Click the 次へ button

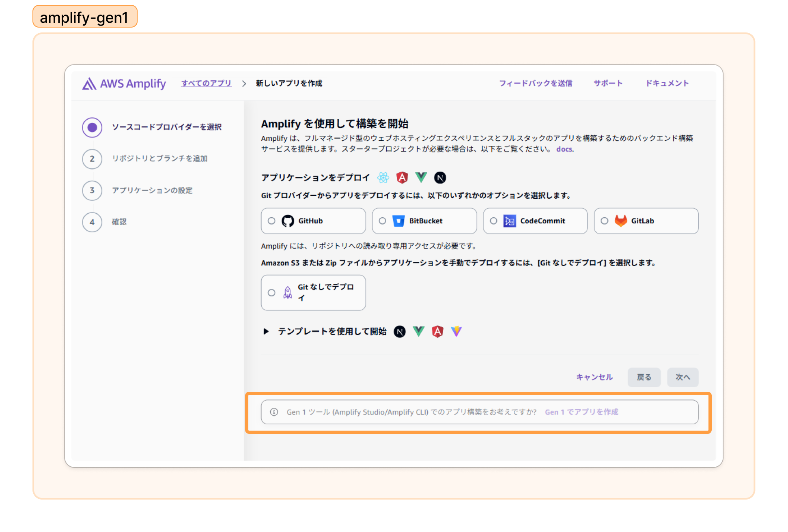click(x=683, y=378)
